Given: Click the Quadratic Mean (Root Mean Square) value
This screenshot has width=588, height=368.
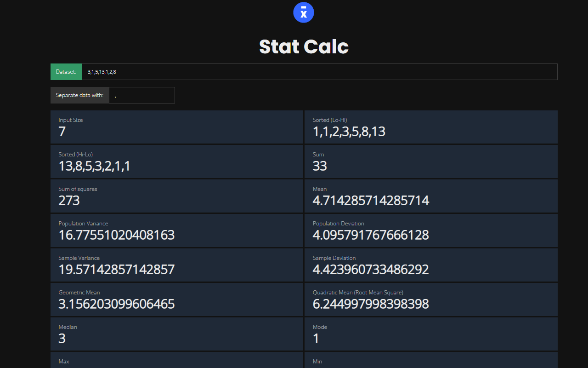Looking at the screenshot, I should 371,304.
